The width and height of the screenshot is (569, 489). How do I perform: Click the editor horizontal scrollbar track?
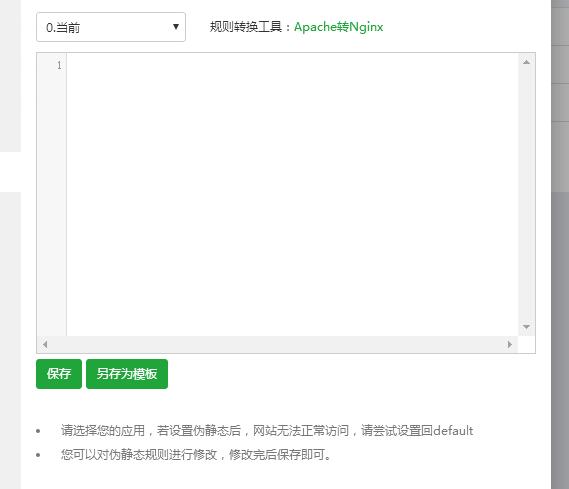coord(277,344)
